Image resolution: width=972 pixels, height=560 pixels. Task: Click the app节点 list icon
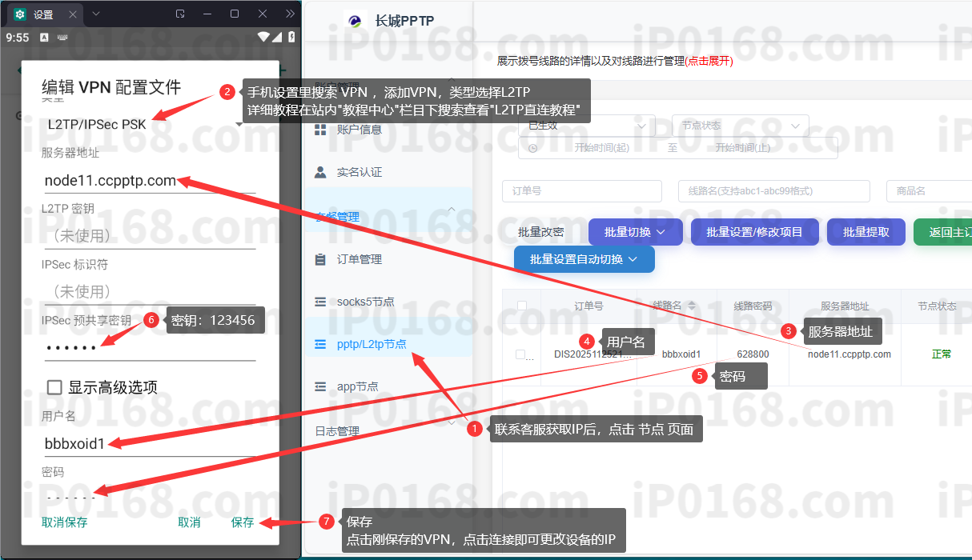(x=320, y=386)
